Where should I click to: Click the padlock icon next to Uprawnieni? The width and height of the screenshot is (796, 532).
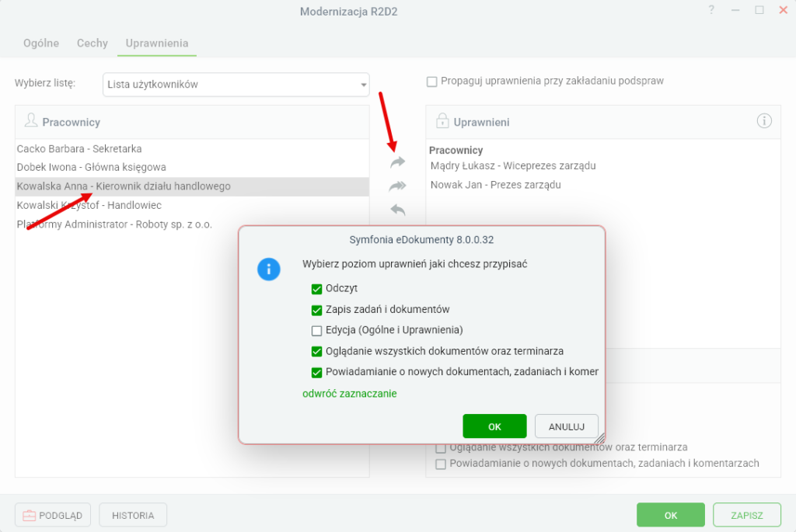442,120
